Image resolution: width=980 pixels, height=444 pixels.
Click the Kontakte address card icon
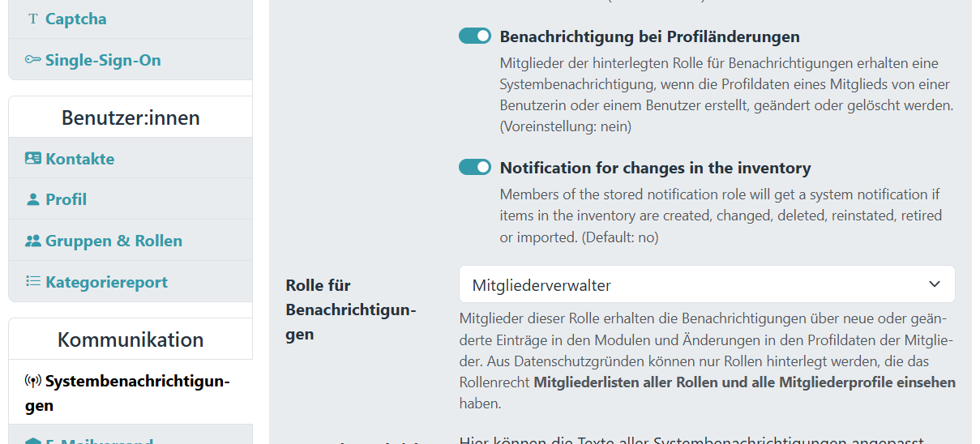[33, 159]
